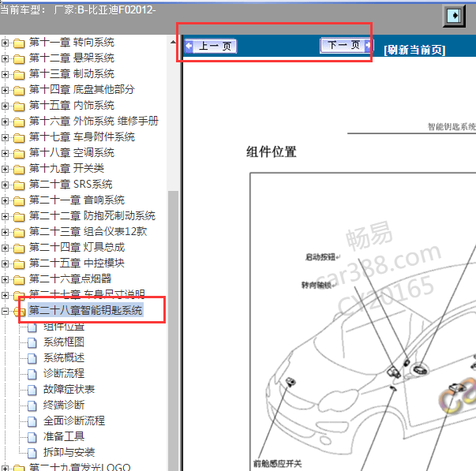Click the 刷新当前页 refresh link

(414, 50)
